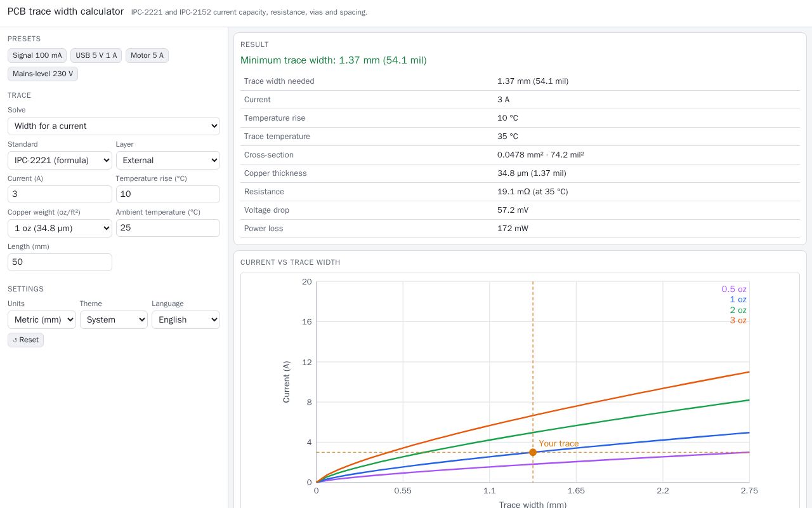This screenshot has height=508, width=812.
Task: Apply the USB 5 V 1 A preset
Action: click(96, 55)
